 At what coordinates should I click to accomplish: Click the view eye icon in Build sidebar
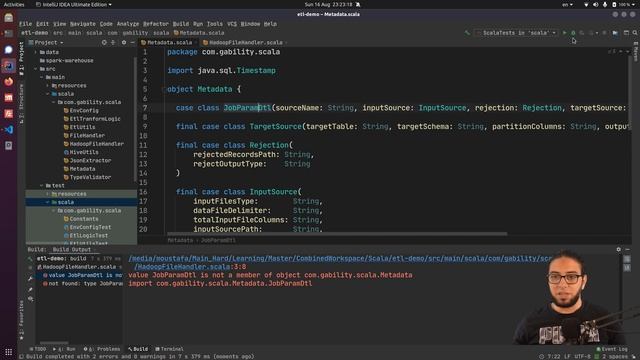click(x=31, y=299)
